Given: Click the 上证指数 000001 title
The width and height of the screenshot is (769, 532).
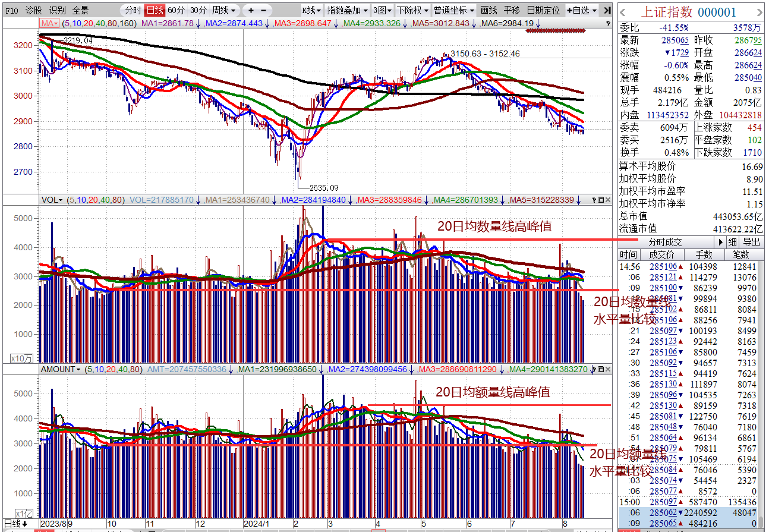Looking at the screenshot, I should point(688,12).
